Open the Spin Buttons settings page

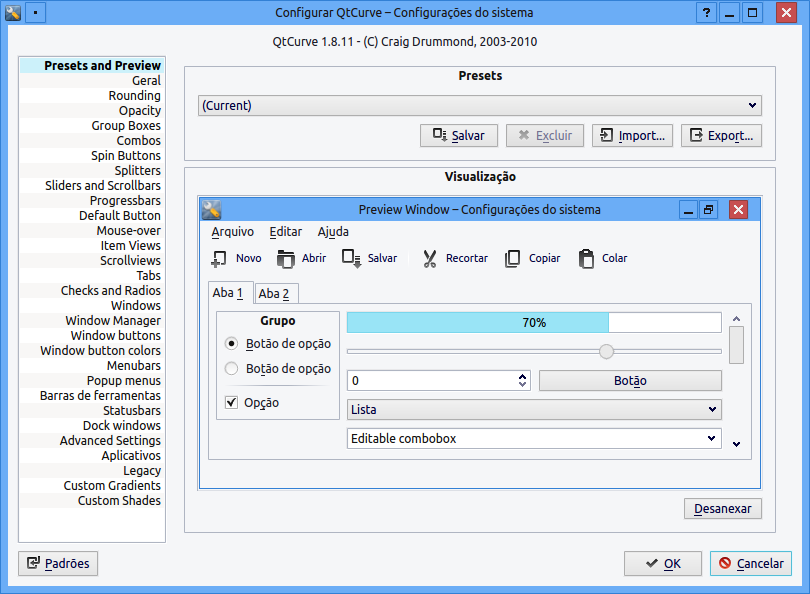[92, 155]
